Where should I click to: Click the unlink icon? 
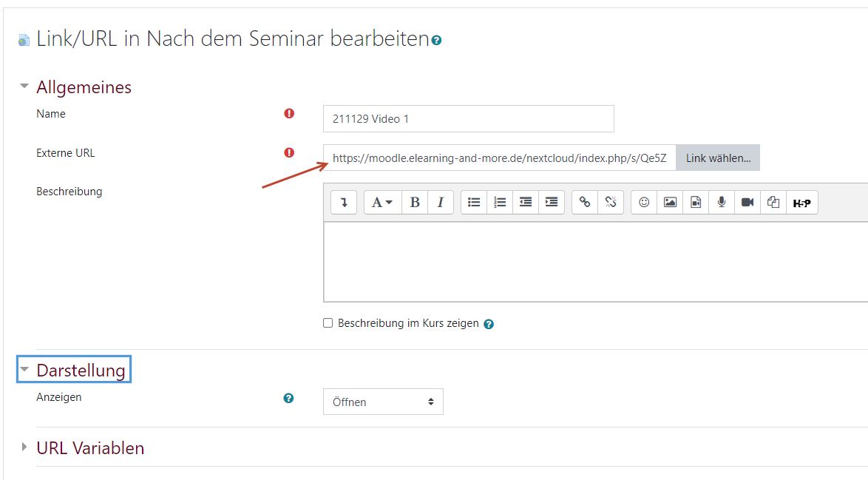(x=611, y=202)
